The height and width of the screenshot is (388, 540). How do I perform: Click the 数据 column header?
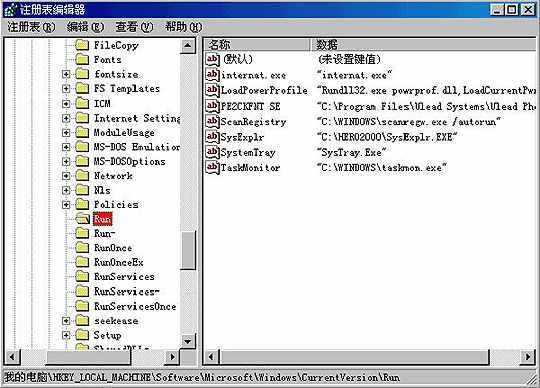pos(424,44)
